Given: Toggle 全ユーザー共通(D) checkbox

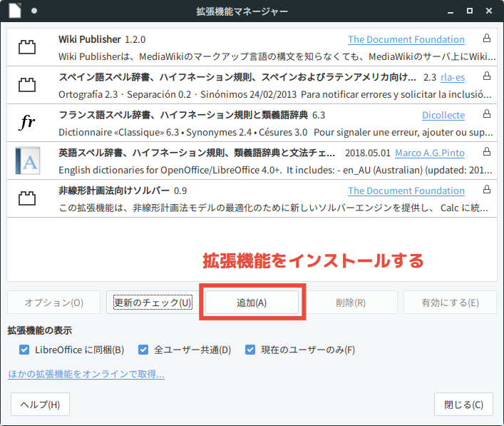Looking at the screenshot, I should [143, 350].
